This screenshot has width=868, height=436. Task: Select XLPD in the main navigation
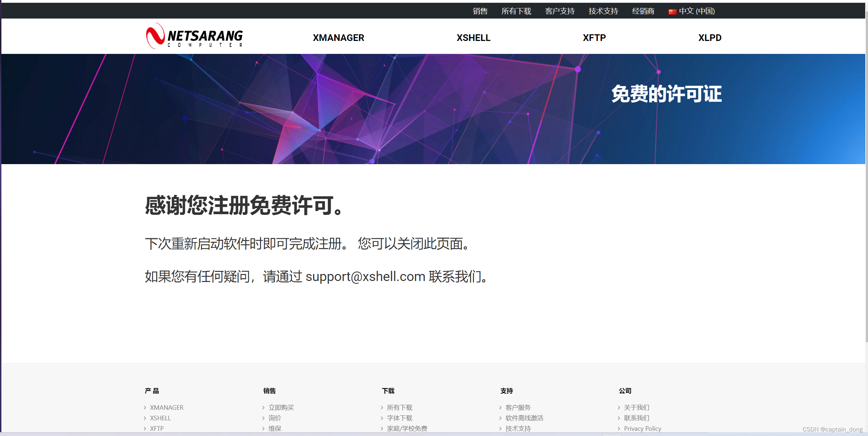click(709, 37)
